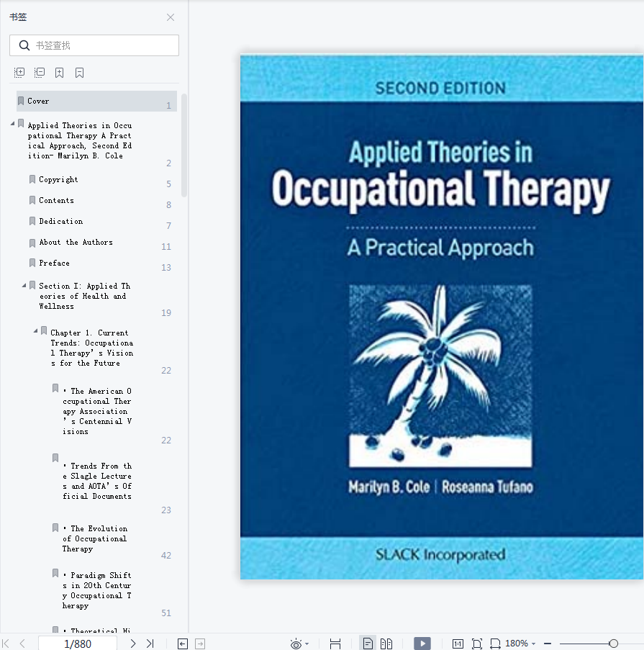Open AOTA's Centennial Visions bookmark
This screenshot has width=644, height=650.
[x=97, y=411]
